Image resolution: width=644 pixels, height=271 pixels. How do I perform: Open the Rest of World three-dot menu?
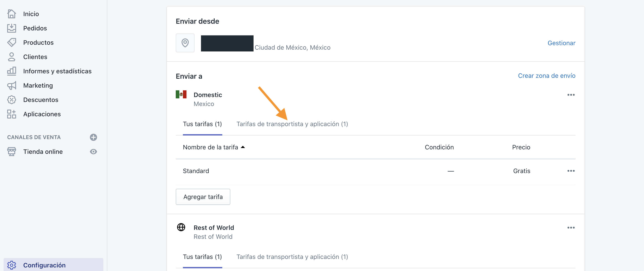pos(571,227)
